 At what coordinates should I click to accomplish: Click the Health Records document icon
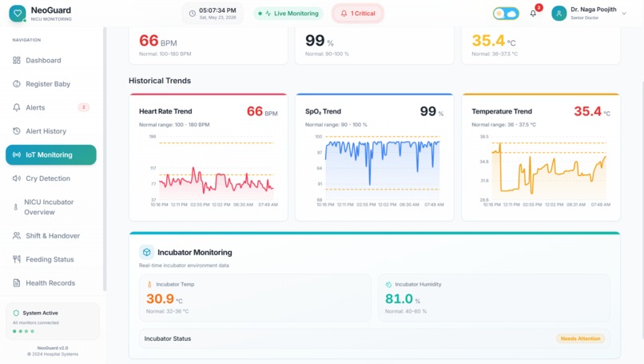point(17,283)
